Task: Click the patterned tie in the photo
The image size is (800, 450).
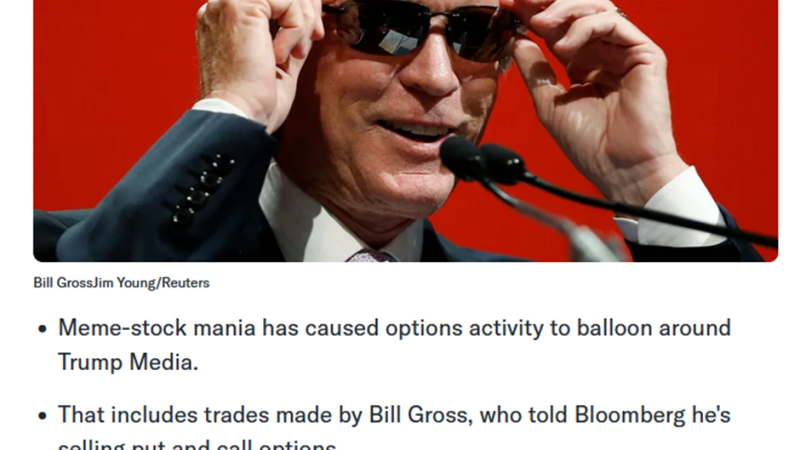Action: (x=372, y=256)
